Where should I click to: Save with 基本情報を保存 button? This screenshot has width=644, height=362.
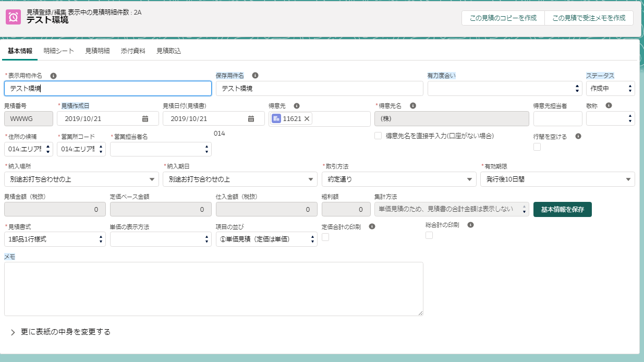point(563,210)
